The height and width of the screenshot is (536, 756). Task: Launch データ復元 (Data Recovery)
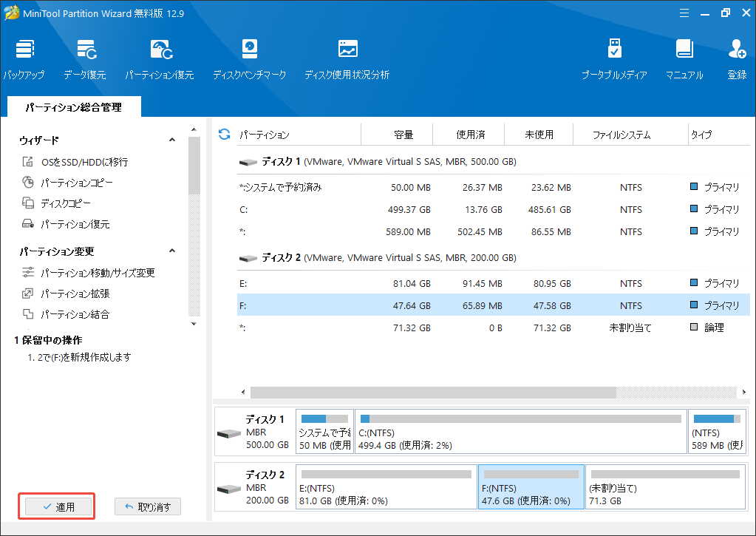85,59
